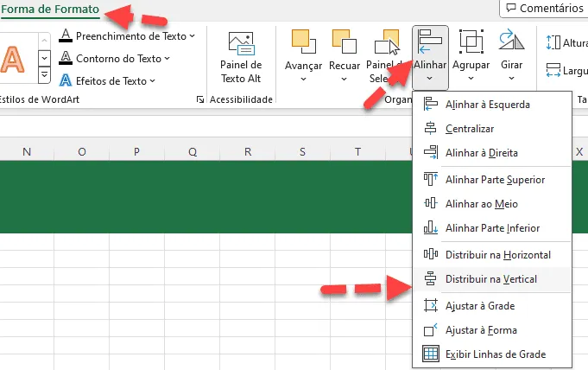
Task: Toggle Exibir Linhas de Grade
Action: 492,354
